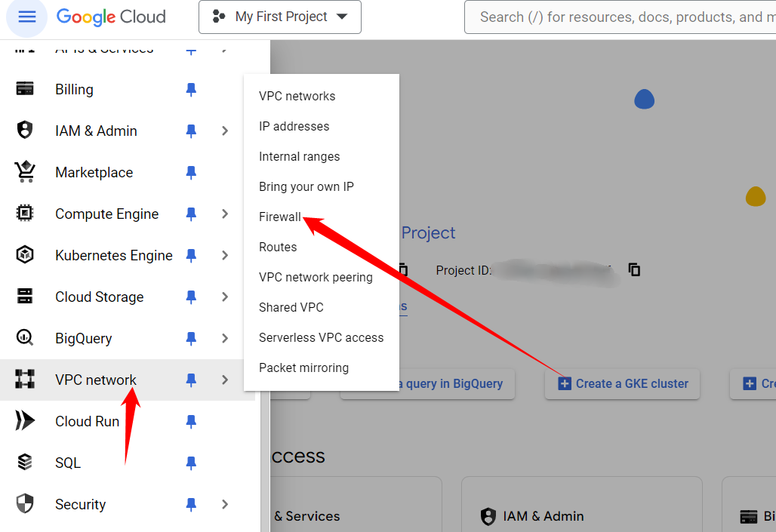Click the Cloud Storage icon
776x532 pixels.
coord(25,296)
